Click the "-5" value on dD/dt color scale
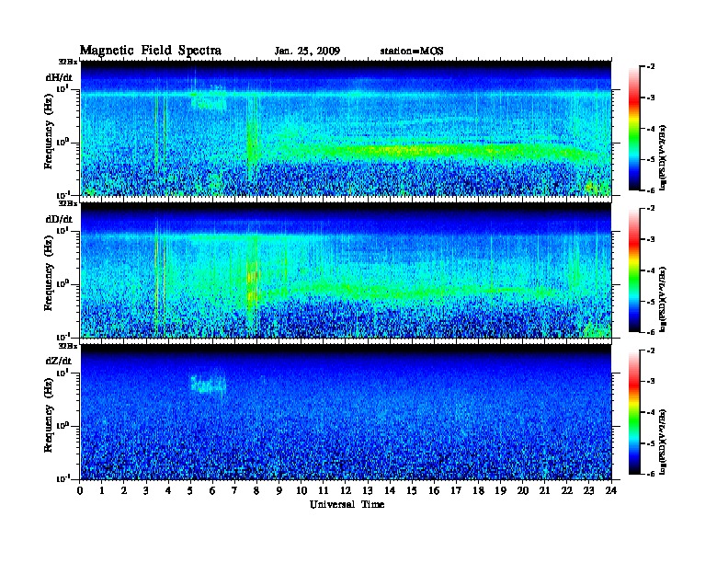 [651, 302]
